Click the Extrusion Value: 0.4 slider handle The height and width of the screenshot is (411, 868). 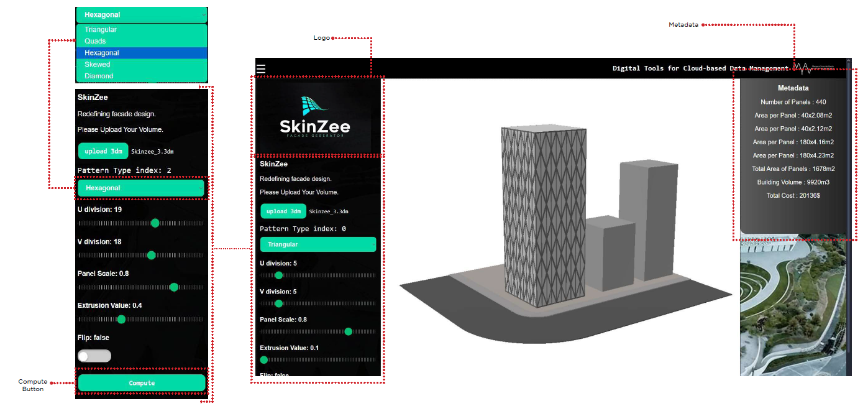point(121,319)
